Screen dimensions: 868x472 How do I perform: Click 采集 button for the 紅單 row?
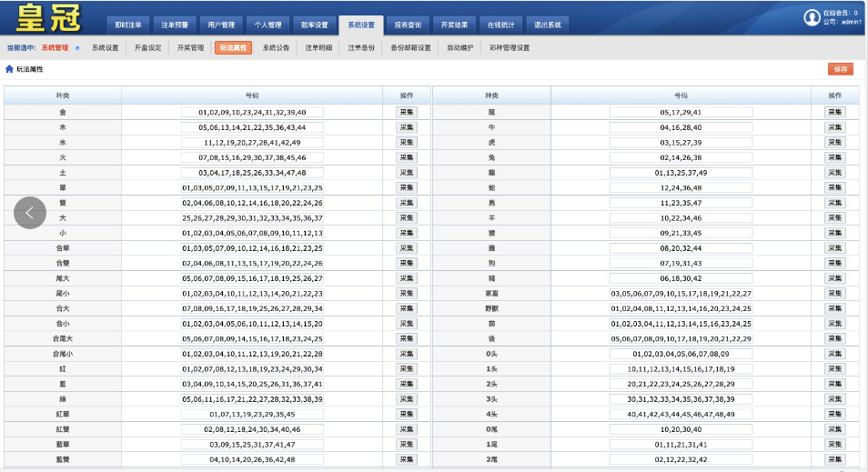point(406,414)
